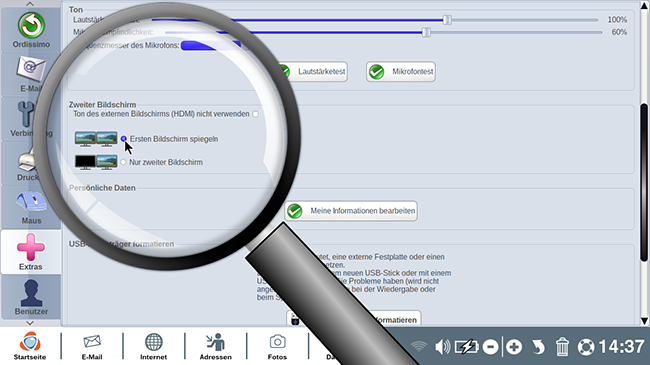
Task: Click the 100% volume value
Action: pyautogui.click(x=617, y=19)
